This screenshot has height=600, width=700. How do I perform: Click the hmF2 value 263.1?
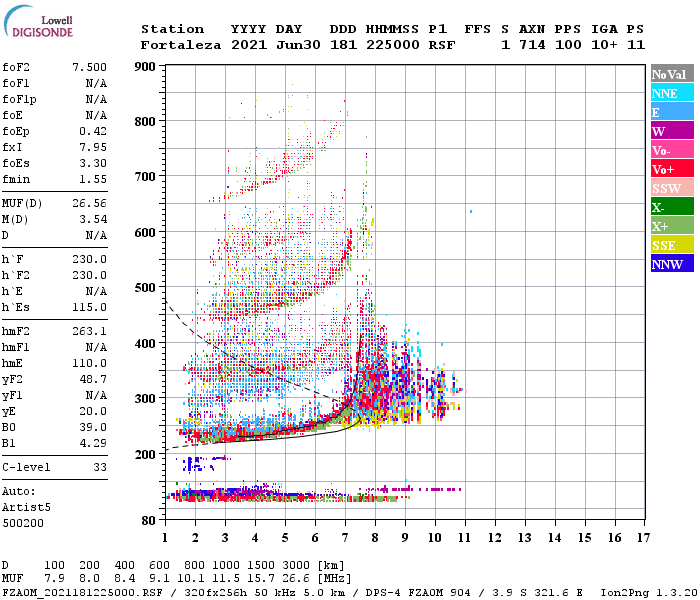coord(90,331)
